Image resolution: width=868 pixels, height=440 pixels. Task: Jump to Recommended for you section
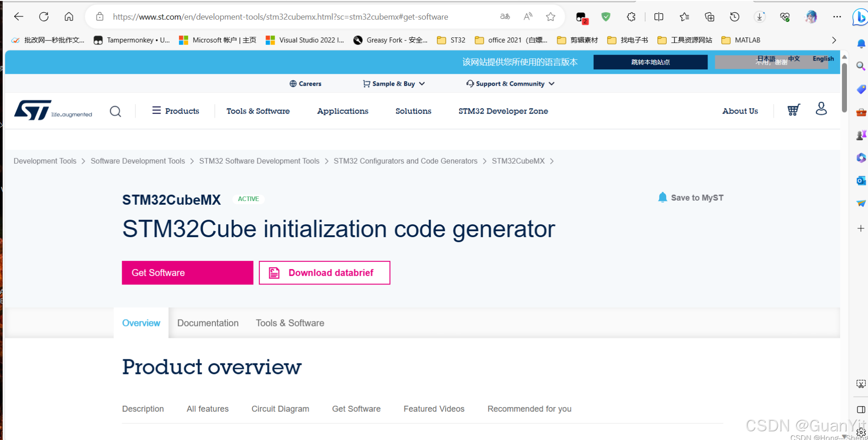coord(529,409)
